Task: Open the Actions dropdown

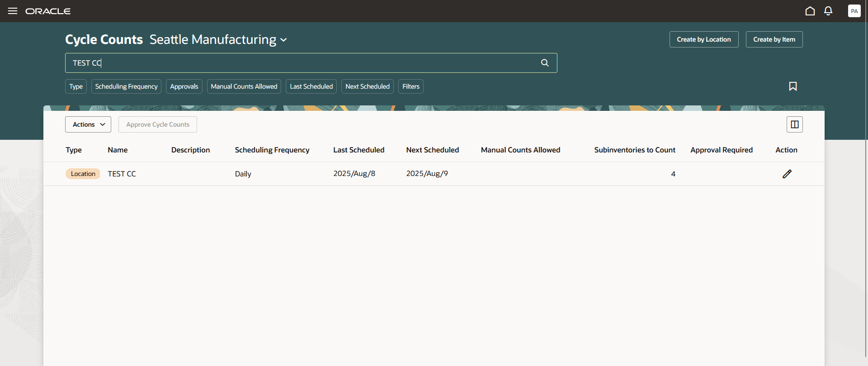Action: click(x=88, y=124)
